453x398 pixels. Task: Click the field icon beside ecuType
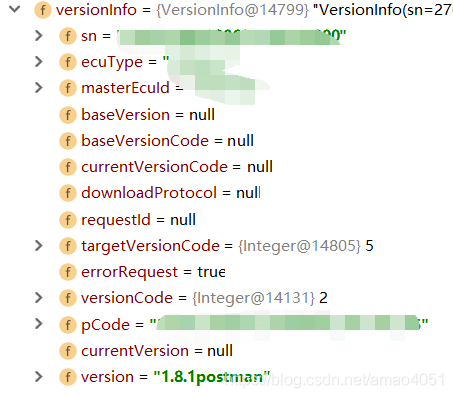pyautogui.click(x=68, y=62)
